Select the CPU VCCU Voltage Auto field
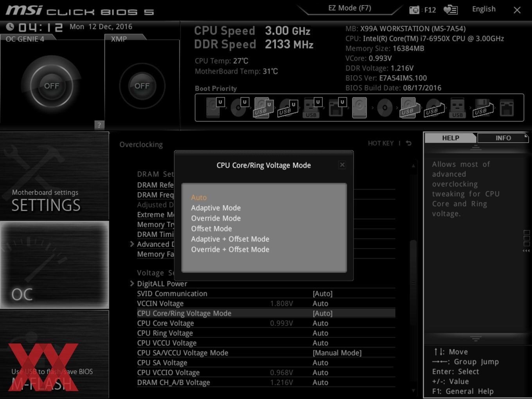Image resolution: width=532 pixels, height=399 pixels. point(320,343)
